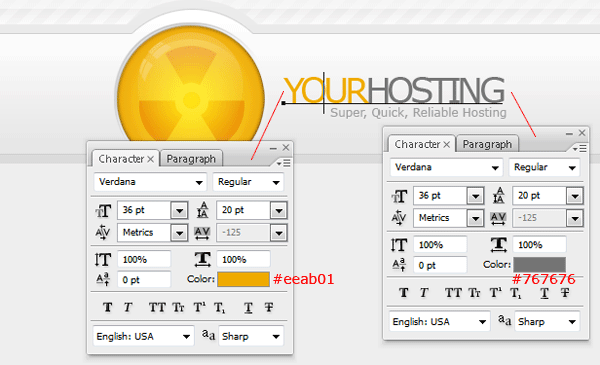The height and width of the screenshot is (365, 600).
Task: Open right panel flyout menu icon
Action: pos(580,148)
